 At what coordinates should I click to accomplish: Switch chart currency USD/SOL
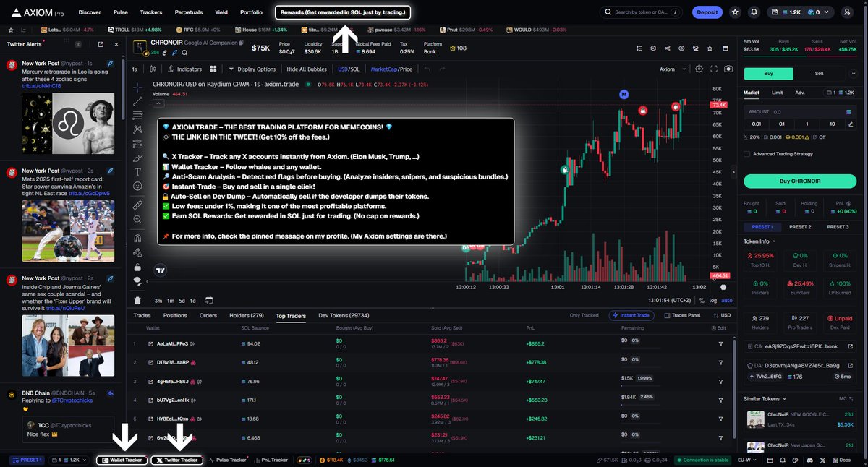(x=348, y=69)
